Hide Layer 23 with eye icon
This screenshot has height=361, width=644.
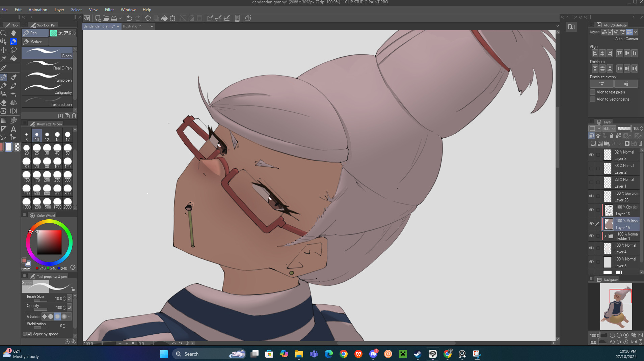click(x=591, y=196)
